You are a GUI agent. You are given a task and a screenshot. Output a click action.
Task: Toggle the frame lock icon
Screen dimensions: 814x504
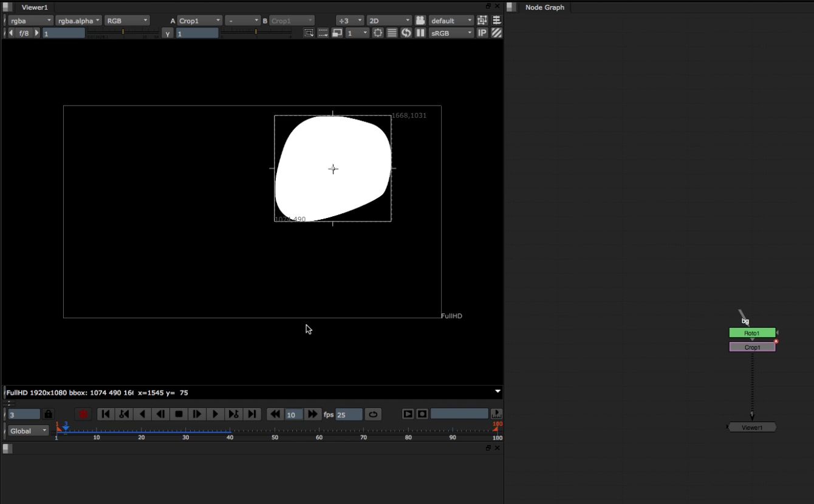(x=49, y=414)
